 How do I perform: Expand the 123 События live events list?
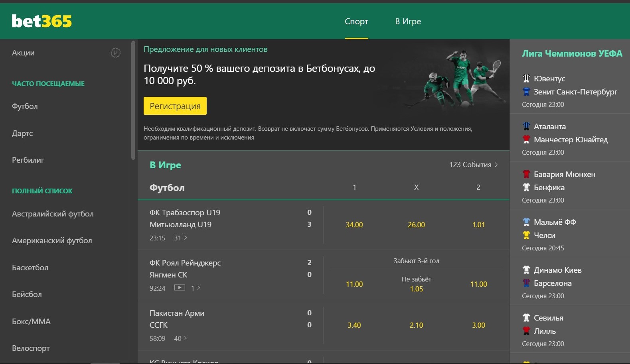point(473,165)
